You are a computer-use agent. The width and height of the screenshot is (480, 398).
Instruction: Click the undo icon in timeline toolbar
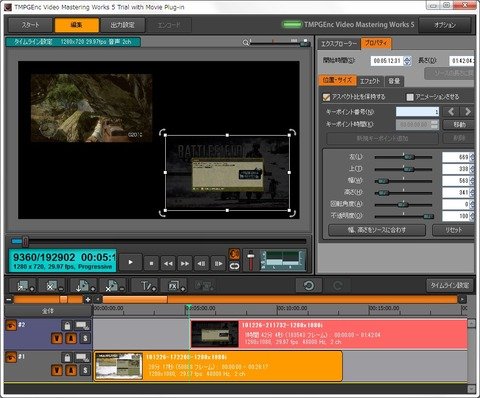click(x=309, y=285)
